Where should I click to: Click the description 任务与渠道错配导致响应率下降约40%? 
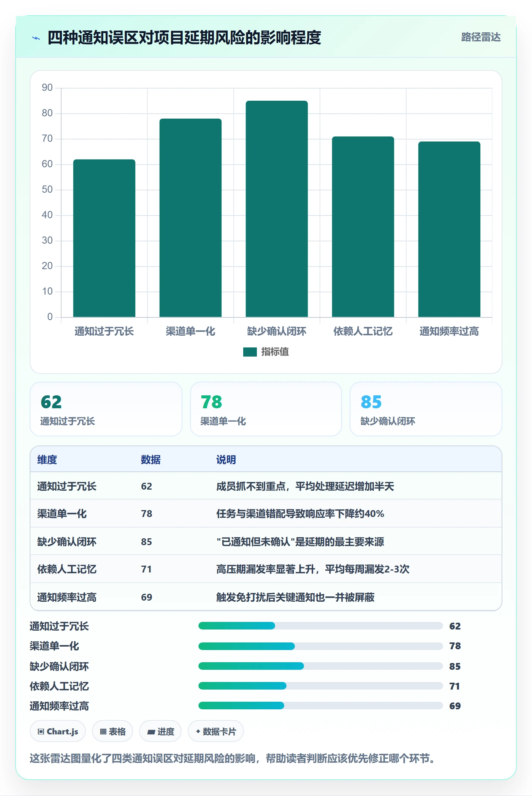(300, 514)
